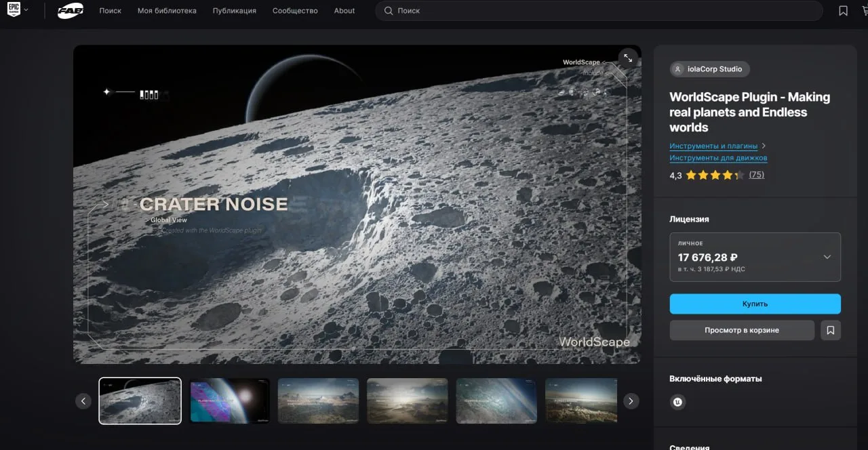Click the 4,3 rating value

coord(675,175)
